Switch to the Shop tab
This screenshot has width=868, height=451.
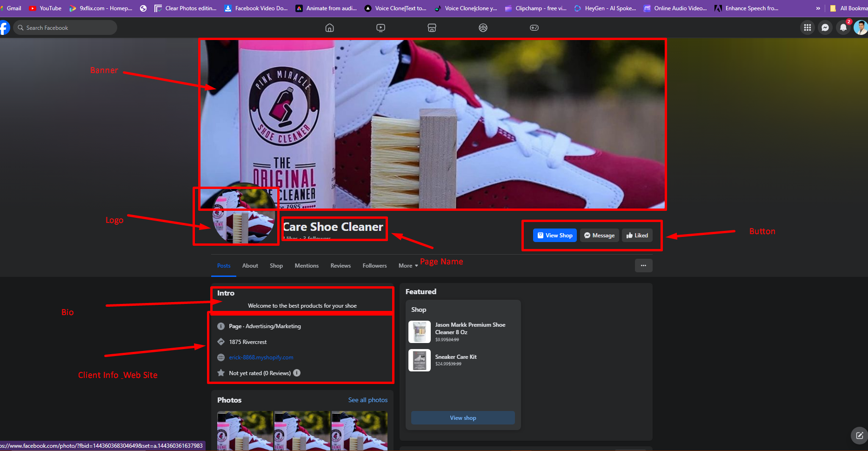pyautogui.click(x=276, y=266)
